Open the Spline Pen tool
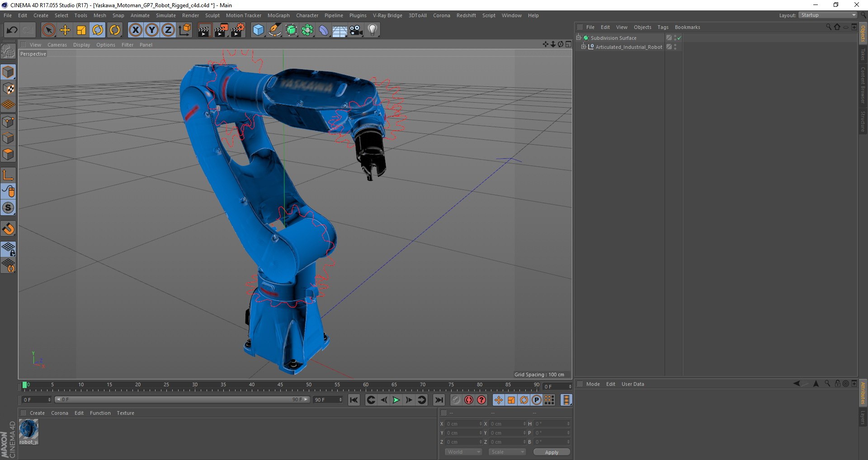Image resolution: width=868 pixels, height=460 pixels. click(275, 30)
